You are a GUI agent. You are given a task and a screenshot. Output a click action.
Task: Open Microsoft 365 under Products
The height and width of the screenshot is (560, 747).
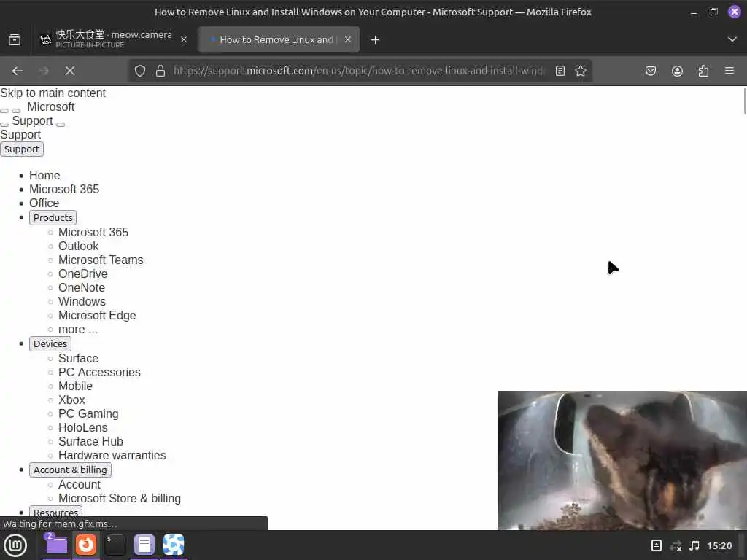tap(93, 233)
